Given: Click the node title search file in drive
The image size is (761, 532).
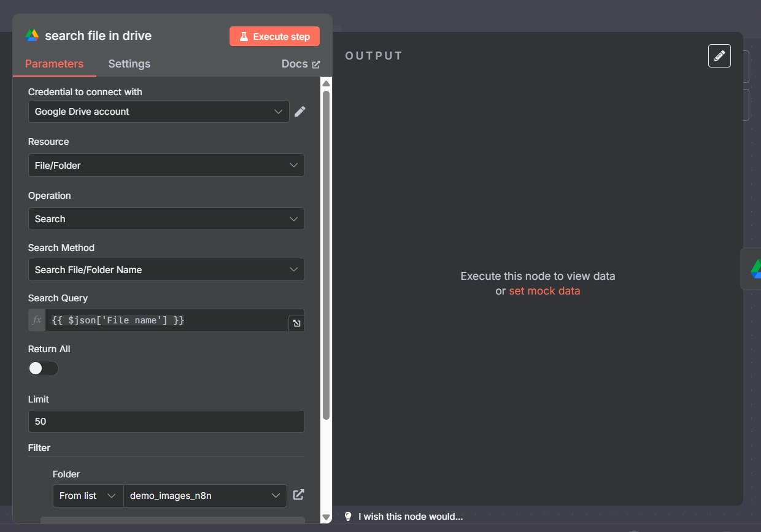Looking at the screenshot, I should [98, 36].
